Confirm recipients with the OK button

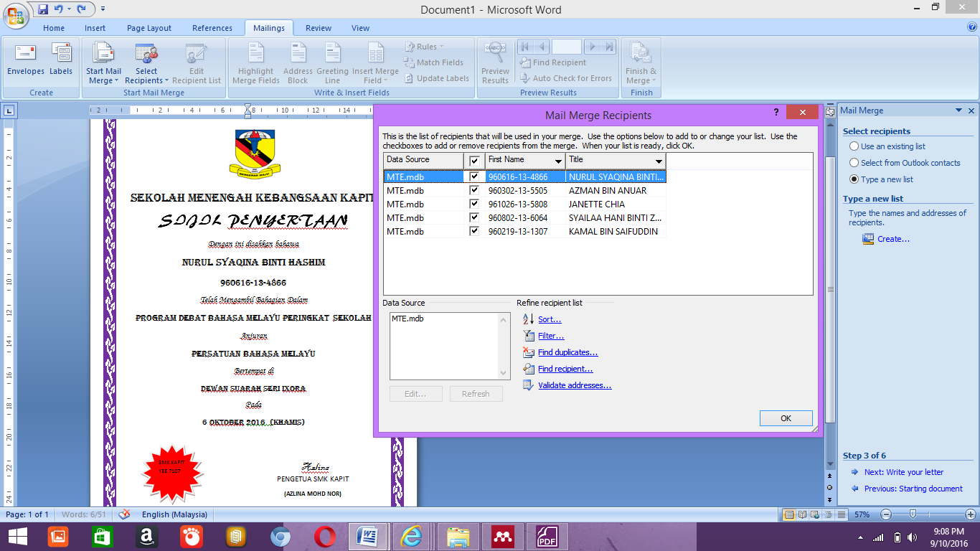tap(786, 418)
